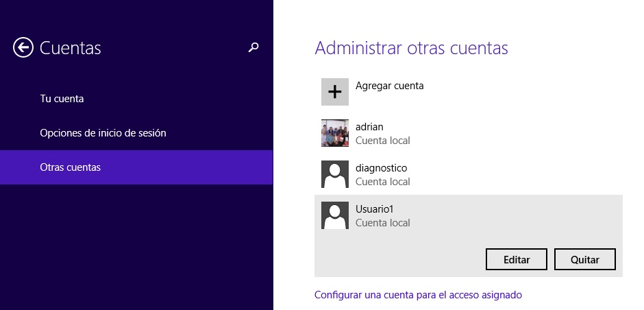Open the Configurar una cuenta para acceso asignado link
This screenshot has width=644, height=310.
pos(418,295)
